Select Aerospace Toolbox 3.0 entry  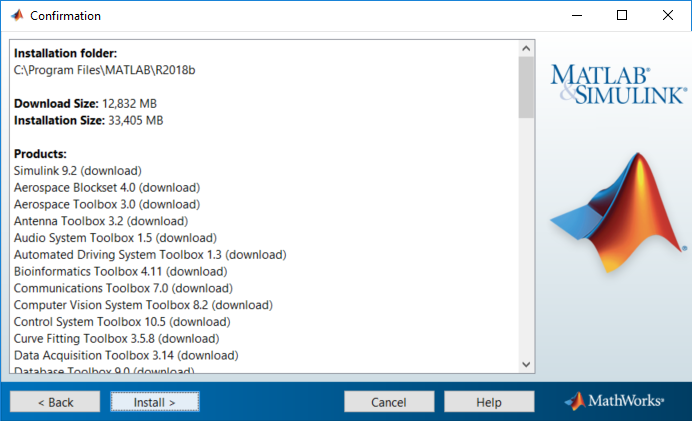(x=107, y=204)
